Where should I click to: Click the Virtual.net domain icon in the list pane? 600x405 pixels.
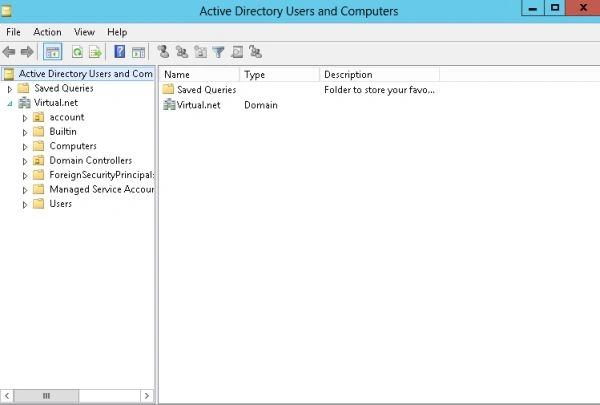169,105
